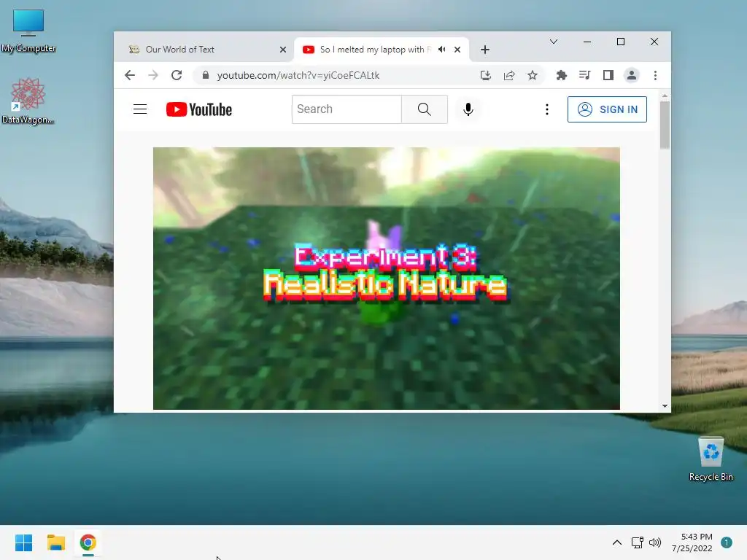
Task: Bookmark this tab with star icon
Action: click(x=532, y=75)
